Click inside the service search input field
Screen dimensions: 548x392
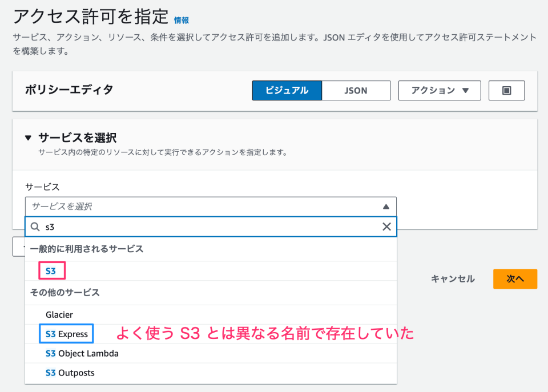[x=171, y=227]
